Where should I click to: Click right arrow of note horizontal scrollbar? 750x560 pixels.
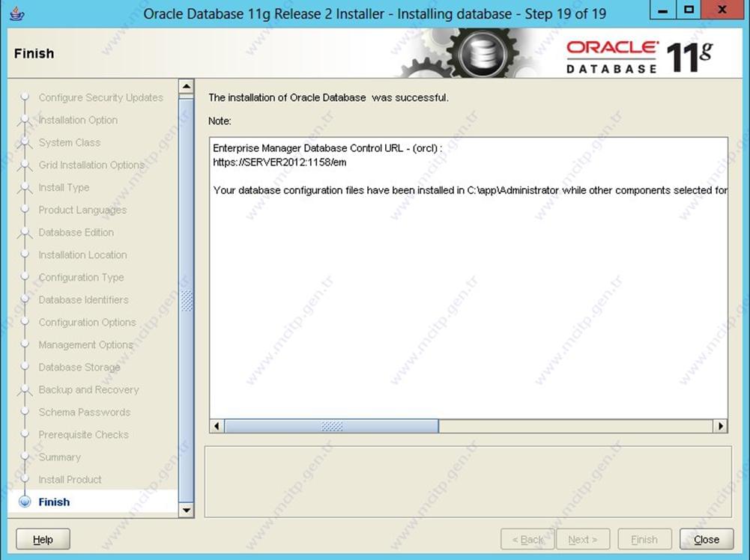[720, 426]
